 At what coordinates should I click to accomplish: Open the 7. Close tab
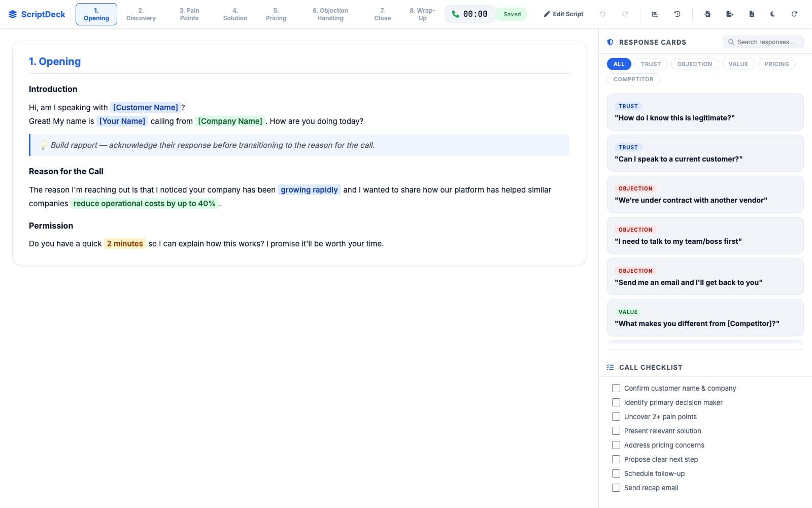383,14
